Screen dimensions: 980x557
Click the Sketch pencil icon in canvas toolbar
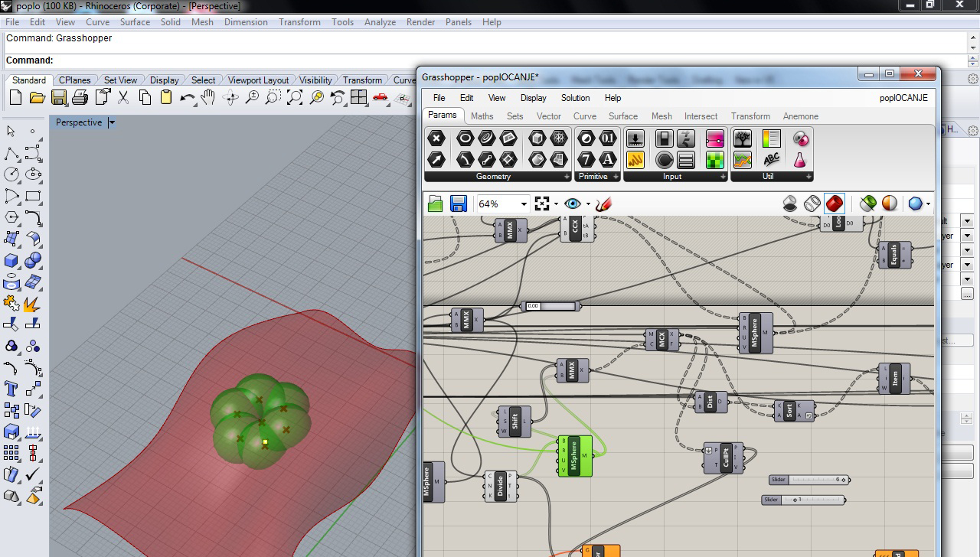point(603,204)
